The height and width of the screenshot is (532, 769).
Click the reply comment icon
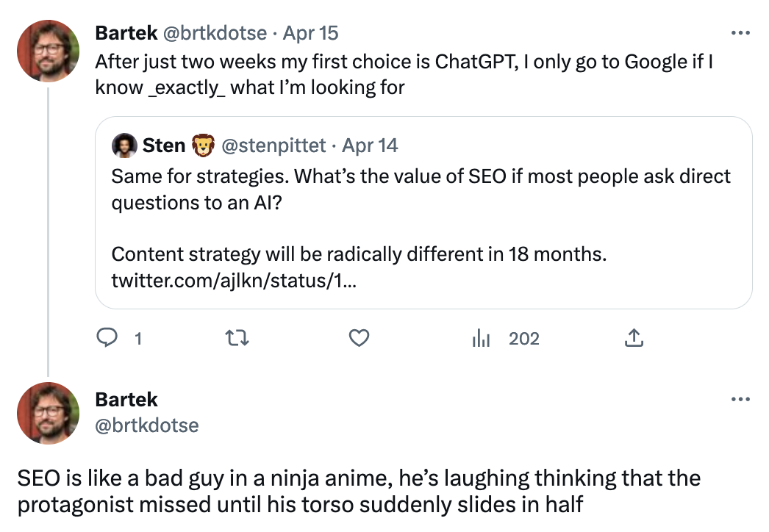click(108, 338)
